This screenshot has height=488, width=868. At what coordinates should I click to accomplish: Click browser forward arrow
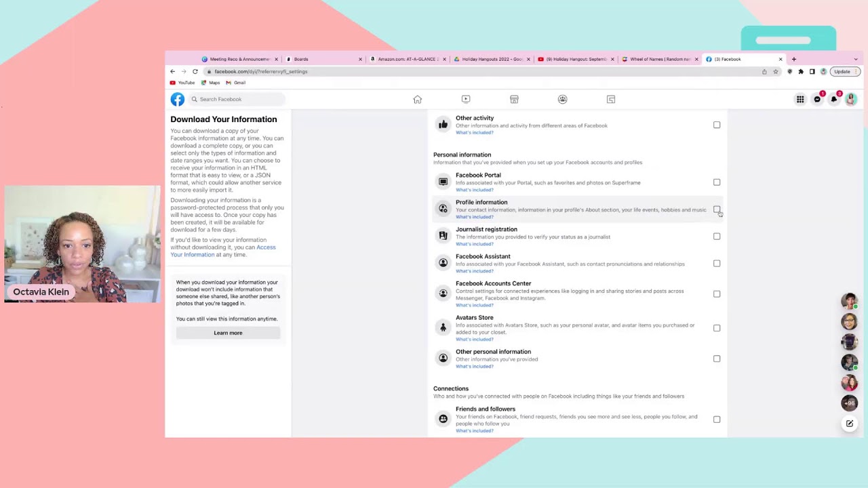tap(183, 71)
